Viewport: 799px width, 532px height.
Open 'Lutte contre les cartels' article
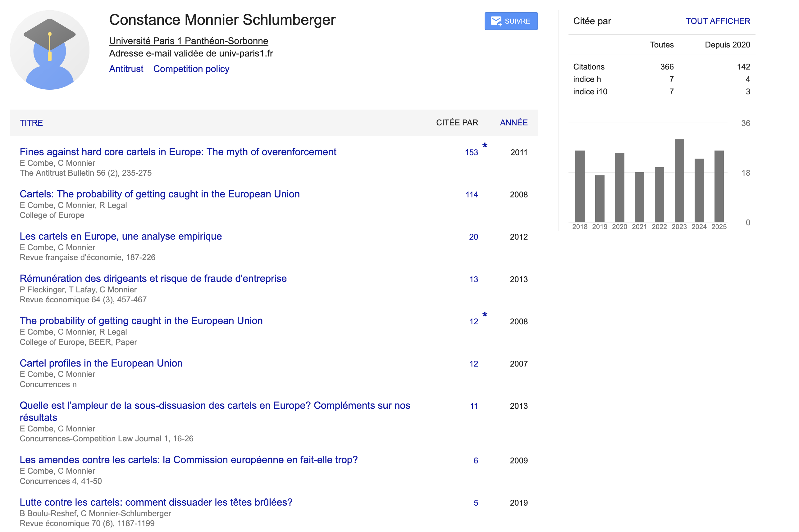tap(156, 502)
